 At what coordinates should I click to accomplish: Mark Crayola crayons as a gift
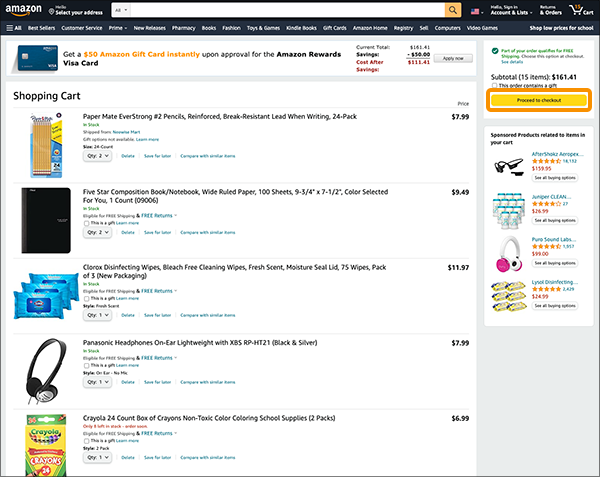click(x=86, y=441)
